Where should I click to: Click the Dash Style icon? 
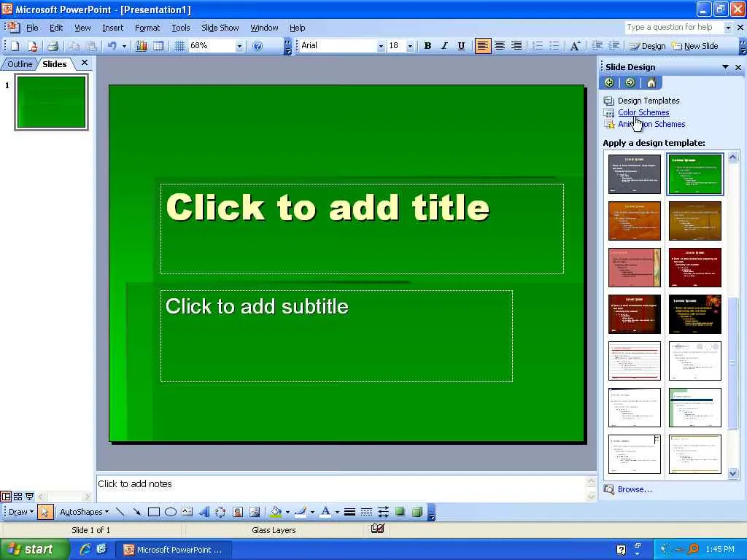(366, 512)
